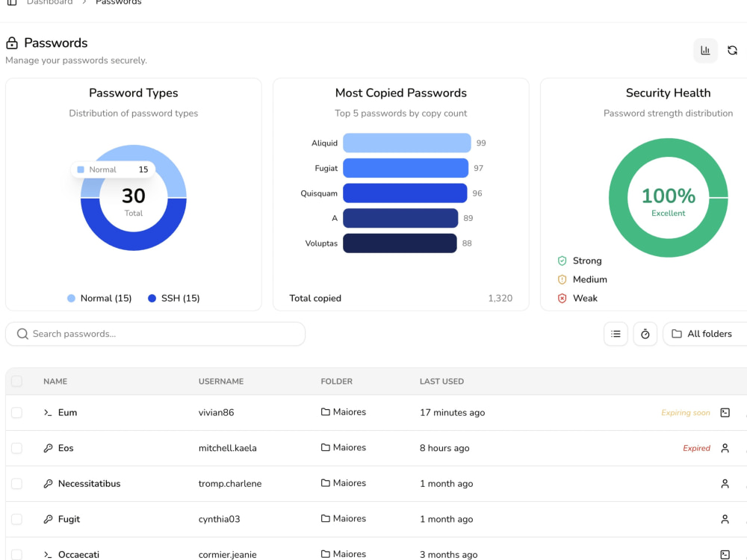Check the Eos row checkbox
The width and height of the screenshot is (747, 560).
point(16,448)
